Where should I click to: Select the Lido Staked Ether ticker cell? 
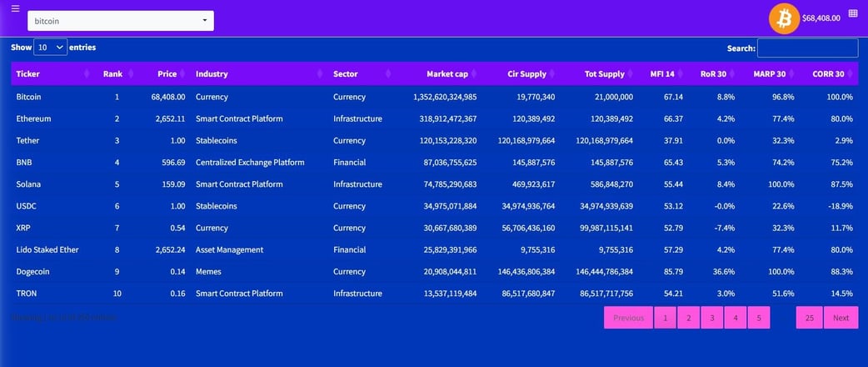(47, 250)
